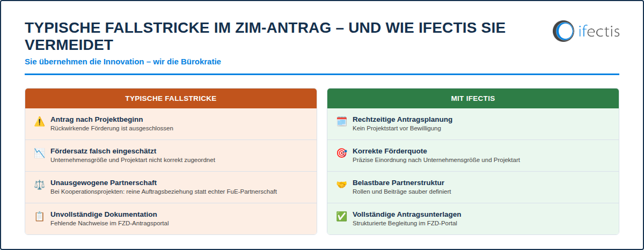
Task: Click the balance scale icon beside Unausgewogene Partnerschaft
Action: (x=39, y=185)
